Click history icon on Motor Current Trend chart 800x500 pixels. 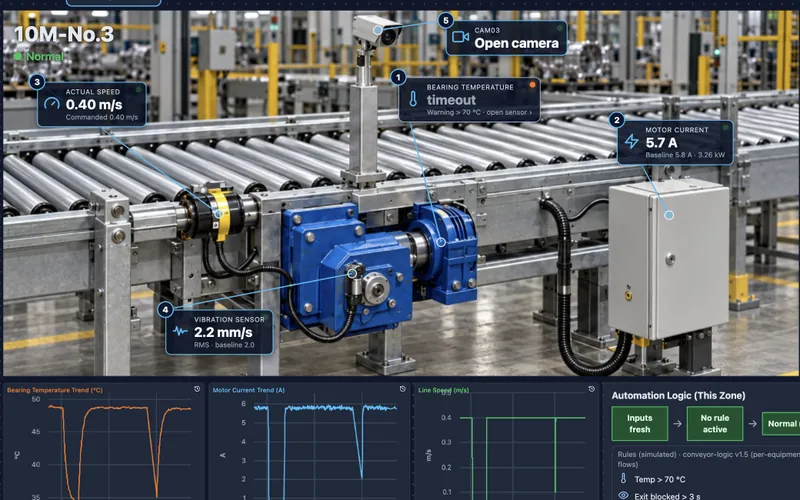403,389
